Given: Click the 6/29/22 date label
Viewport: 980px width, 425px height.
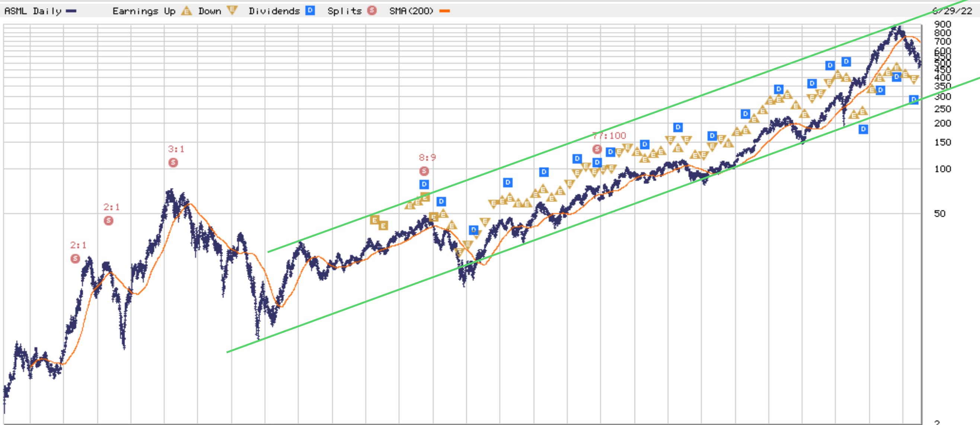Looking at the screenshot, I should click(952, 11).
